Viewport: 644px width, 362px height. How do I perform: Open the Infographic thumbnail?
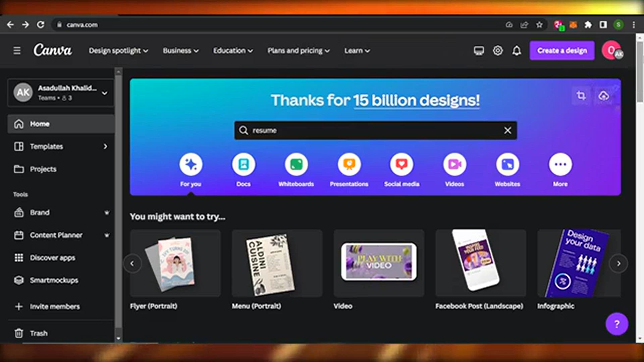[x=579, y=263]
